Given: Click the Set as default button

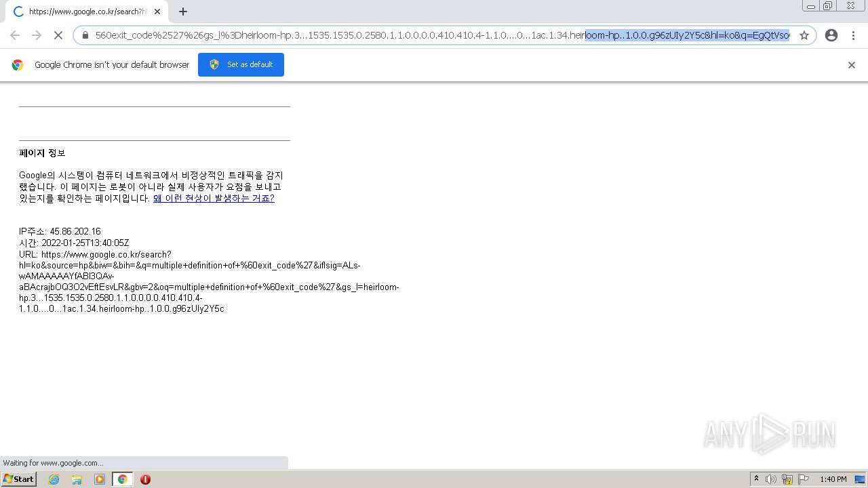Looking at the screenshot, I should [241, 64].
